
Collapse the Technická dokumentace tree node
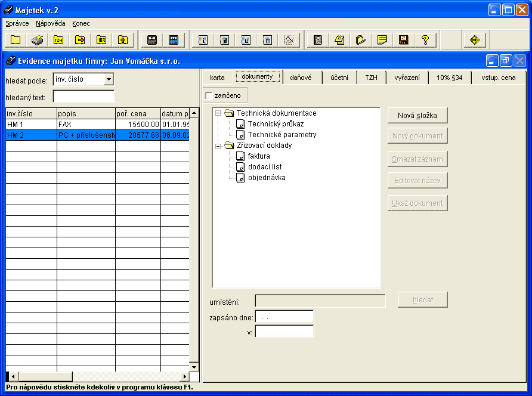tap(218, 113)
